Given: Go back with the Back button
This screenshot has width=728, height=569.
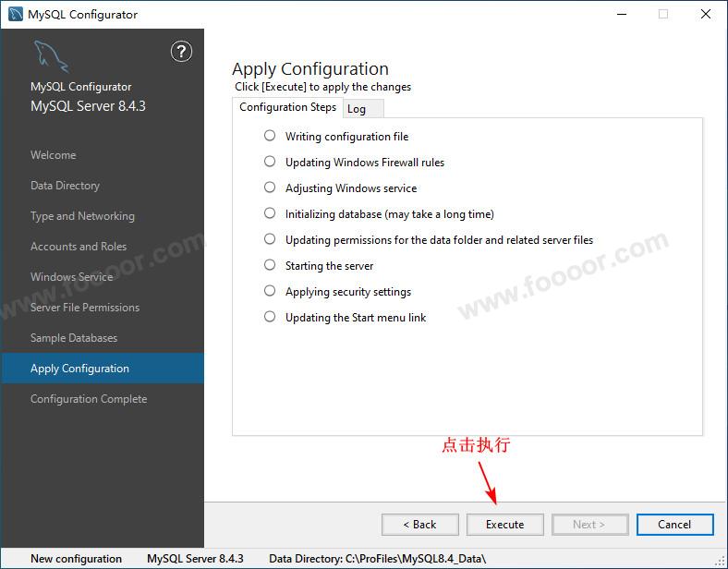Looking at the screenshot, I should click(x=419, y=525).
